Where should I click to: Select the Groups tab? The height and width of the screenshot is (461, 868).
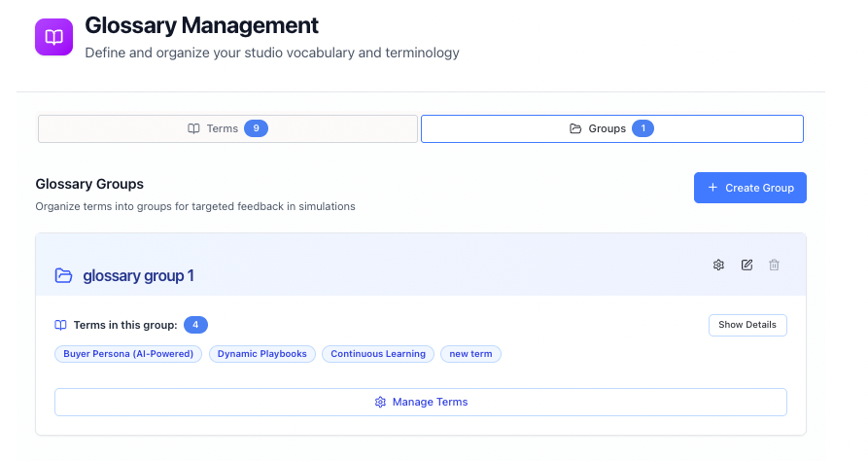612,128
